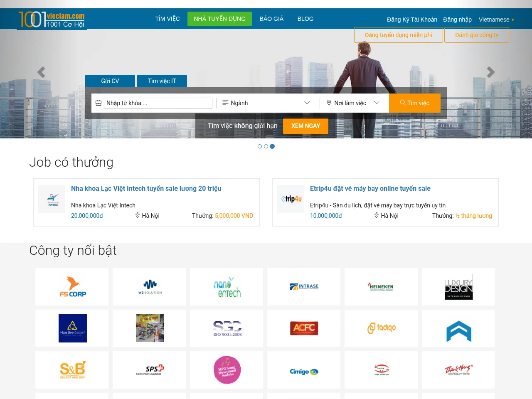Click the Đăng tuyển dụng miễn phí button
532x399 pixels.
click(x=399, y=35)
